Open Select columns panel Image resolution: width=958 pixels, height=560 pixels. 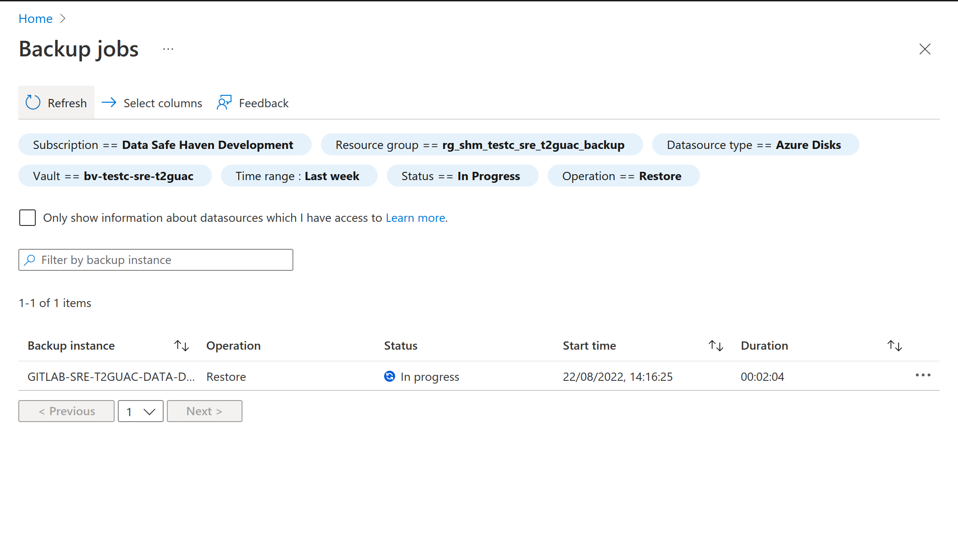(x=152, y=103)
